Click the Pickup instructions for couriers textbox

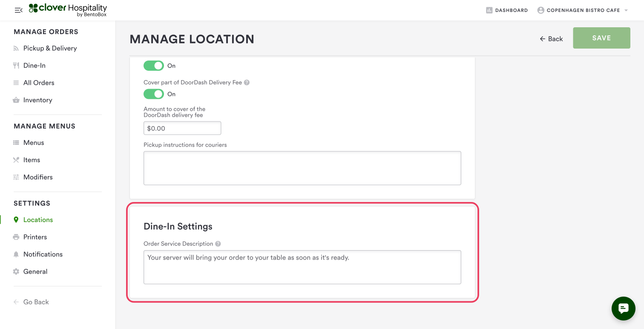302,168
